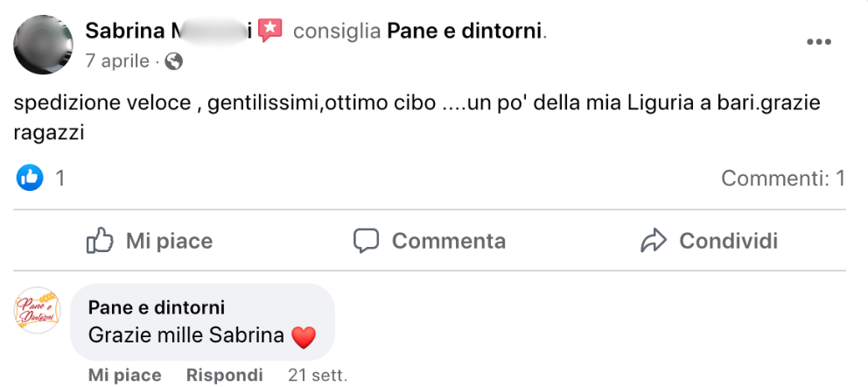Screen dimensions: 868x387
Task: Click the red heart emoji in comment
Action: coord(303,336)
